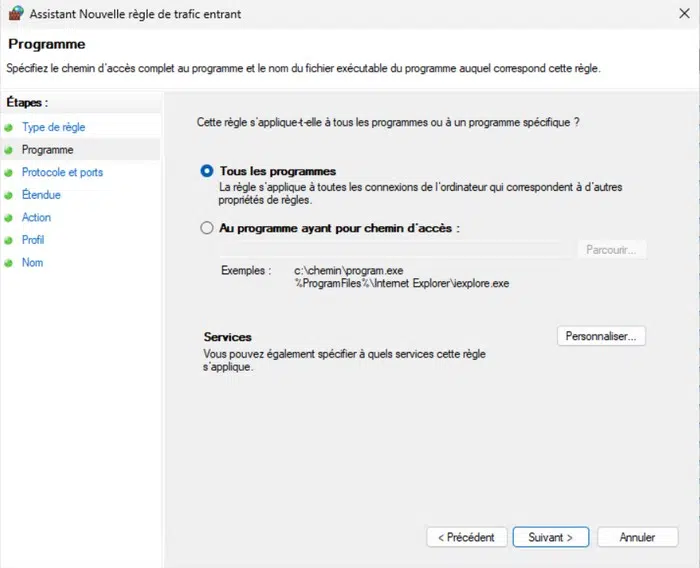Click the Suivant button

pyautogui.click(x=550, y=537)
